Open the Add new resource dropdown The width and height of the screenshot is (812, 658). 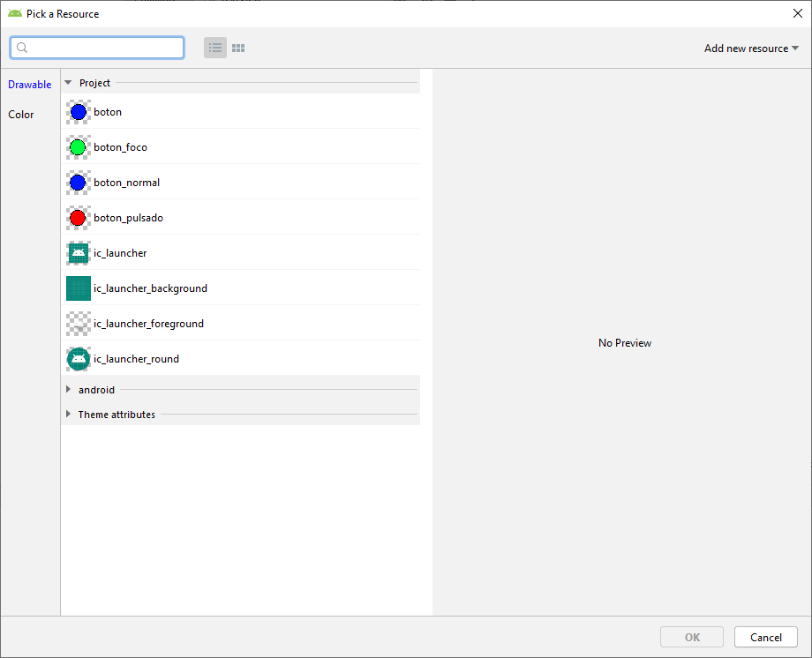[750, 49]
